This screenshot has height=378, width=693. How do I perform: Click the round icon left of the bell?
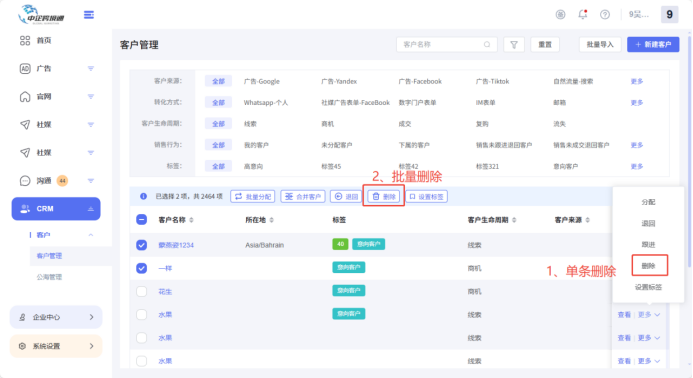(x=560, y=15)
